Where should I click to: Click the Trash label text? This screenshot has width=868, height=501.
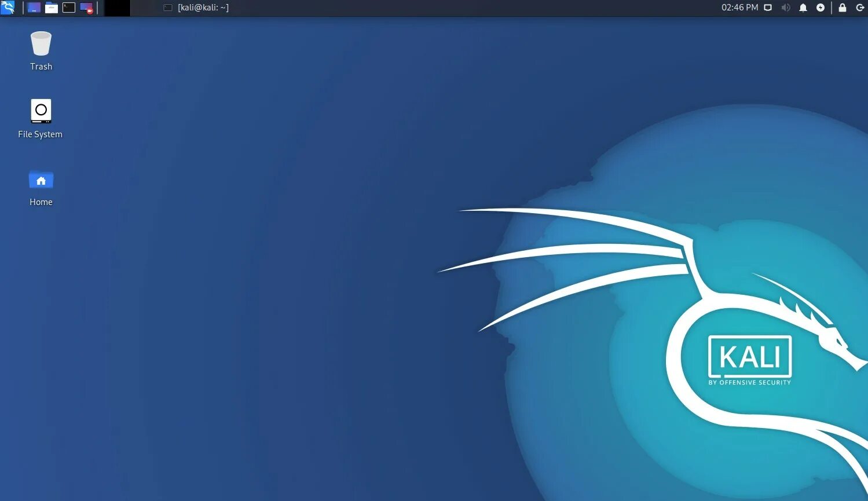(41, 67)
